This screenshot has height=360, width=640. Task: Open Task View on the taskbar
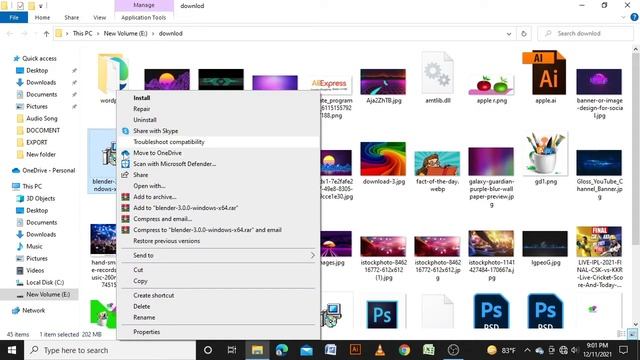point(232,350)
